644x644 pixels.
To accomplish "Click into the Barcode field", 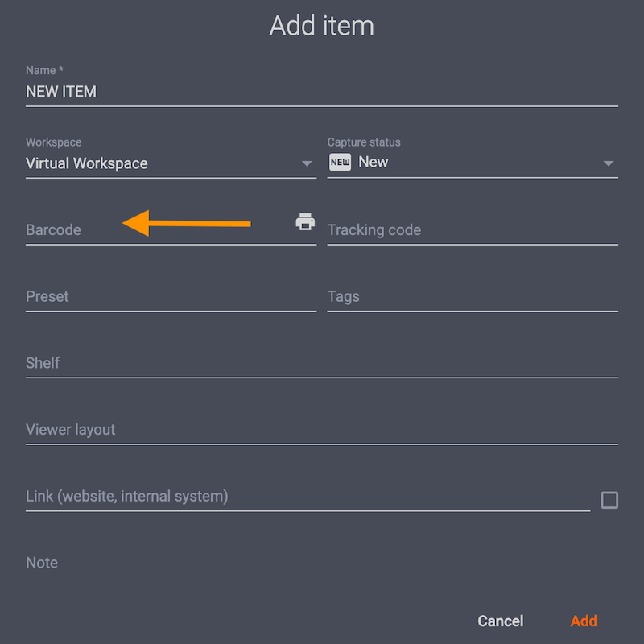I will 72,230.
